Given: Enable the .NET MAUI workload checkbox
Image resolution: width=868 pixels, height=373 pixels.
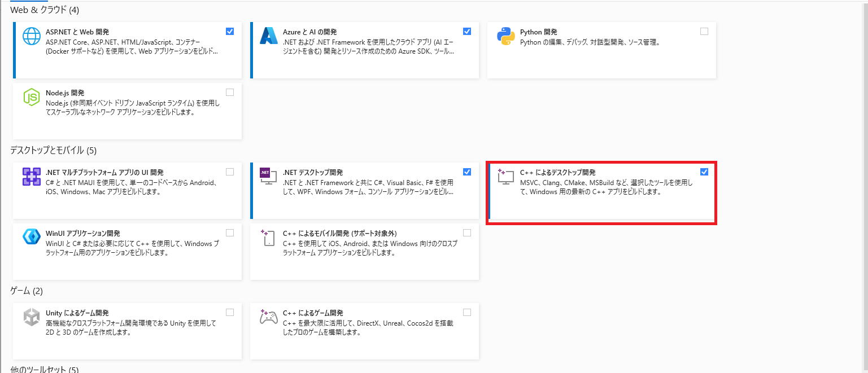Looking at the screenshot, I should point(230,172).
